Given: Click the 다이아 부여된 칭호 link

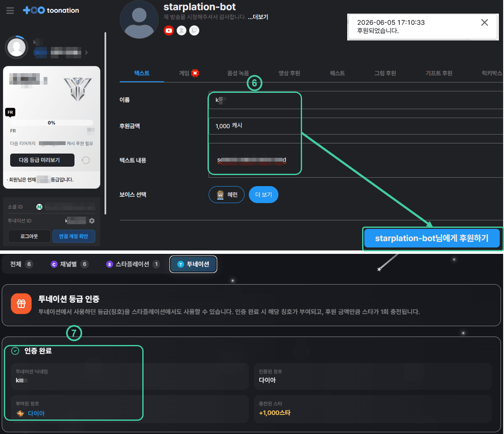Looking at the screenshot, I should click(36, 414).
